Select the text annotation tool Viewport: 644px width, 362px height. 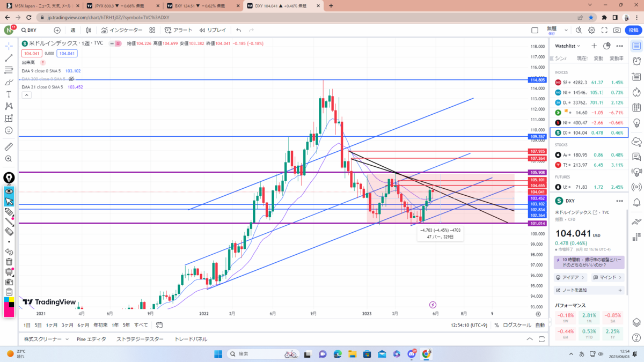pyautogui.click(x=9, y=94)
